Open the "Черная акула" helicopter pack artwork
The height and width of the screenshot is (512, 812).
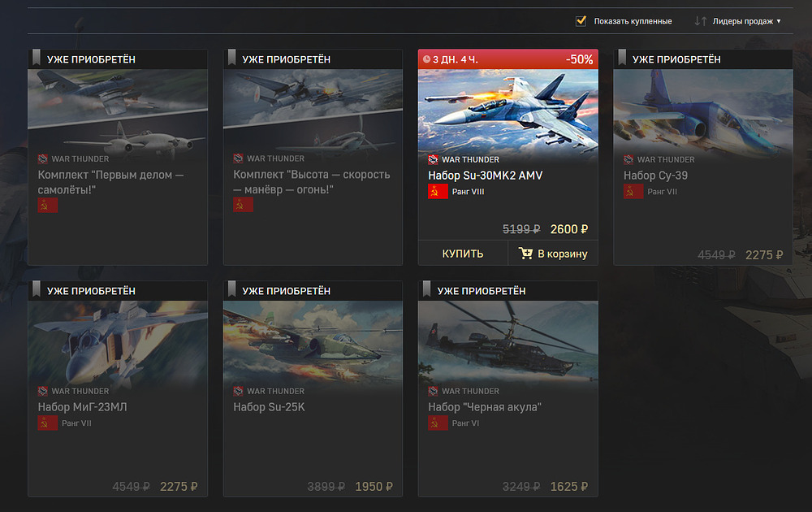point(508,342)
